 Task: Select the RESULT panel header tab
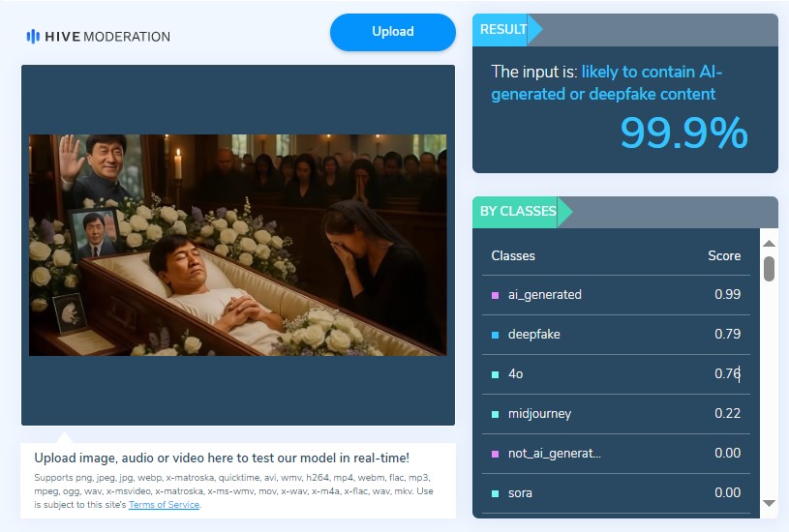503,30
